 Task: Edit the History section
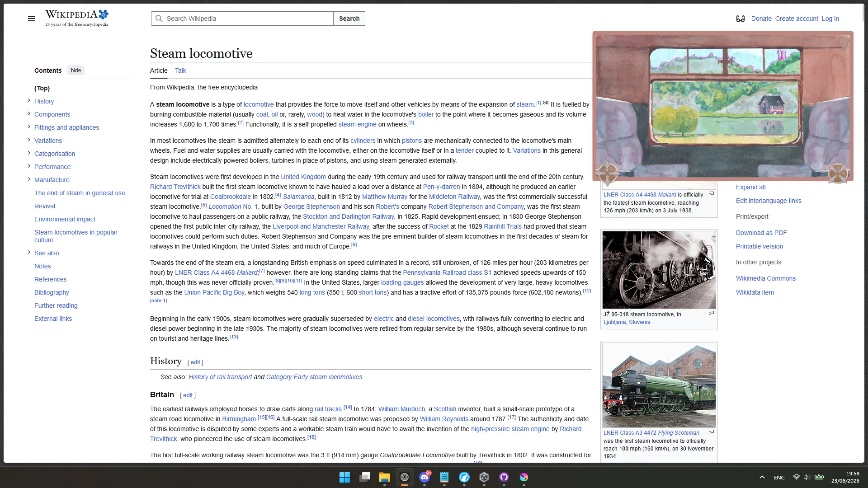(x=195, y=362)
